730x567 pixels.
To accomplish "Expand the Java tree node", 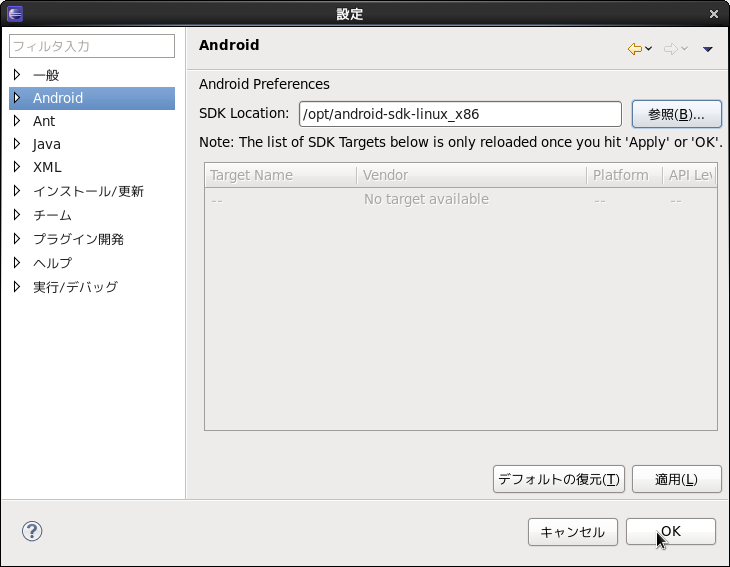I will (x=17, y=144).
